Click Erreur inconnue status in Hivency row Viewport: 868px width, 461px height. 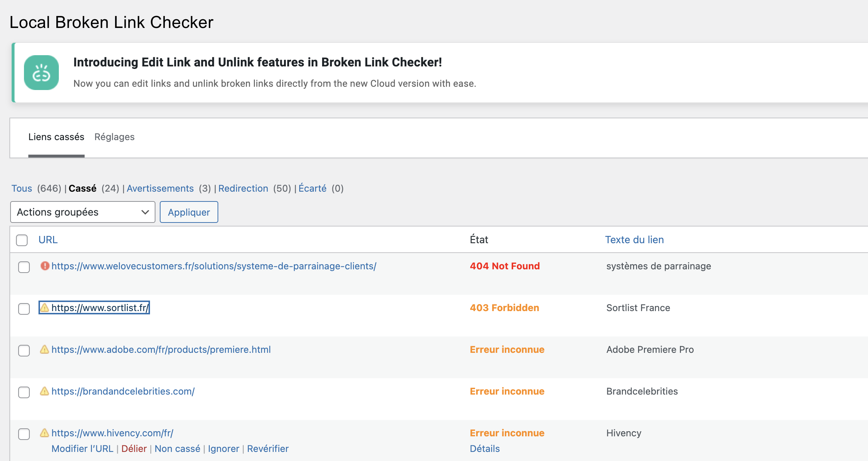[x=507, y=433]
